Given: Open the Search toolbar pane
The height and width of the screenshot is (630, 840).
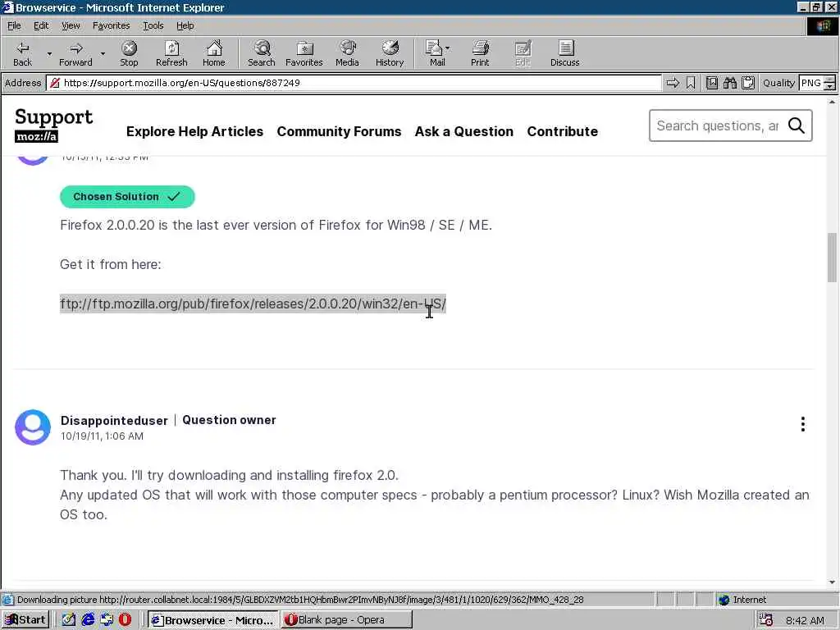Looking at the screenshot, I should 262,53.
